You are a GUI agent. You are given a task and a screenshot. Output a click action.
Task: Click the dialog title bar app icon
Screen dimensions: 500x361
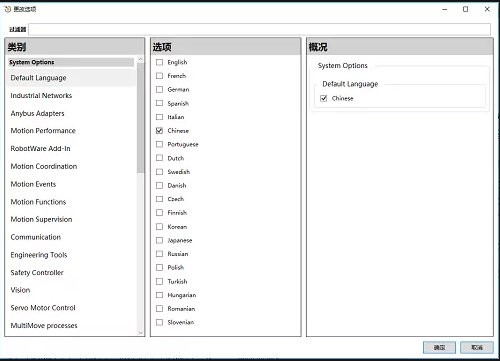(7, 9)
